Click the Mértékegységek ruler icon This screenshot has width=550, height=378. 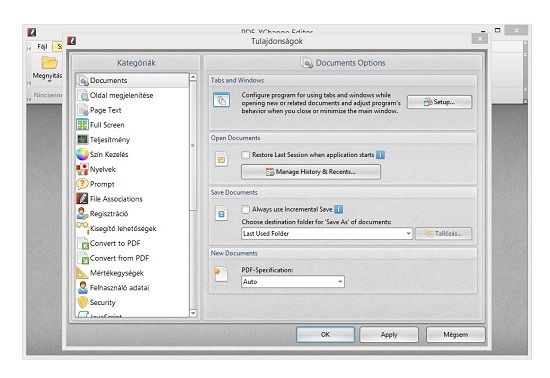coord(82,273)
